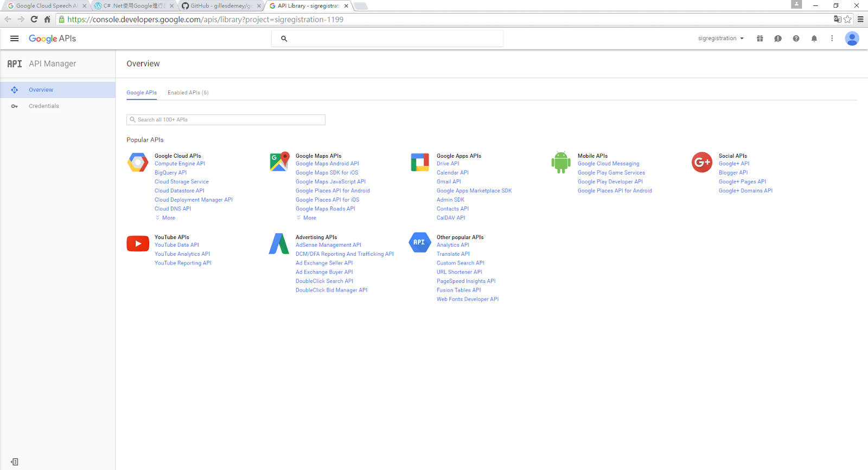
Task: Open the Compute Engine API link
Action: click(x=180, y=164)
